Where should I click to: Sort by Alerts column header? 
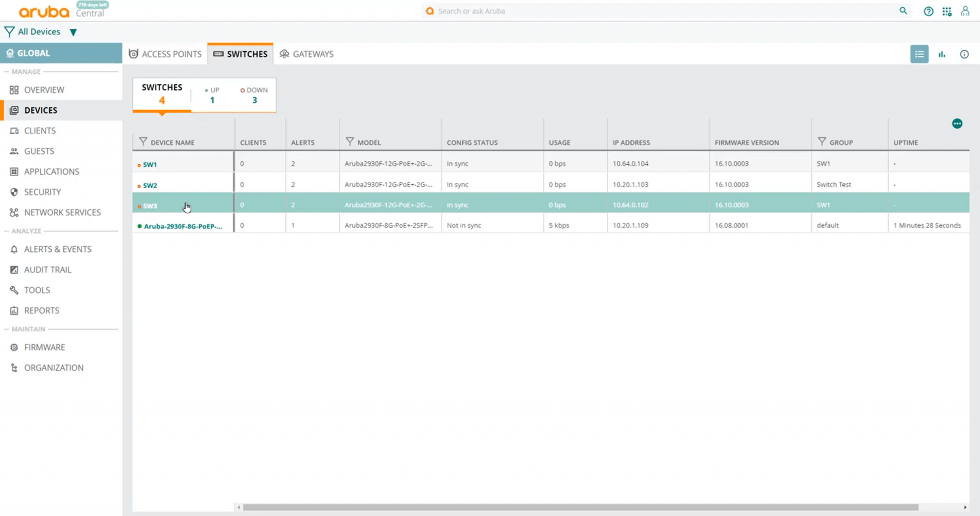click(302, 143)
